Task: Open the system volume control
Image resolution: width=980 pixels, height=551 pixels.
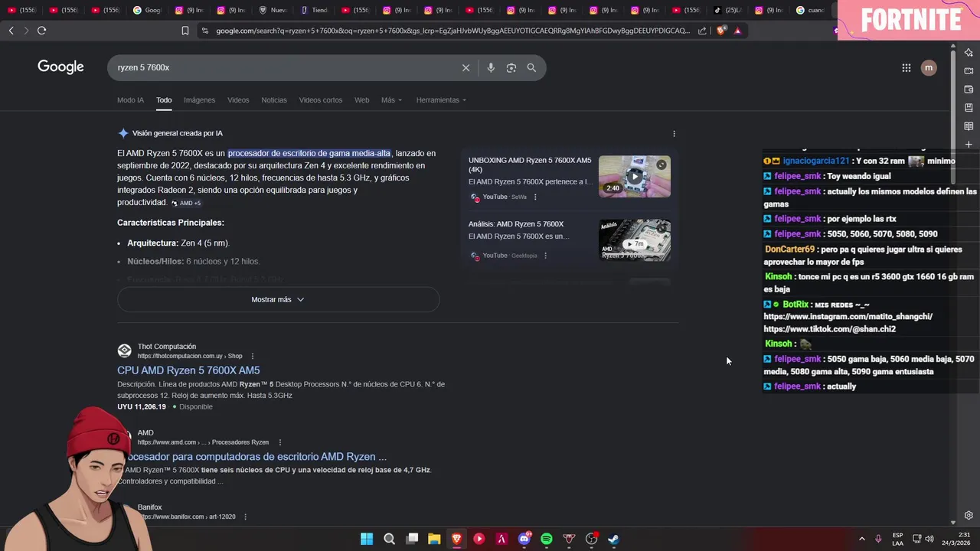Action: [929, 539]
